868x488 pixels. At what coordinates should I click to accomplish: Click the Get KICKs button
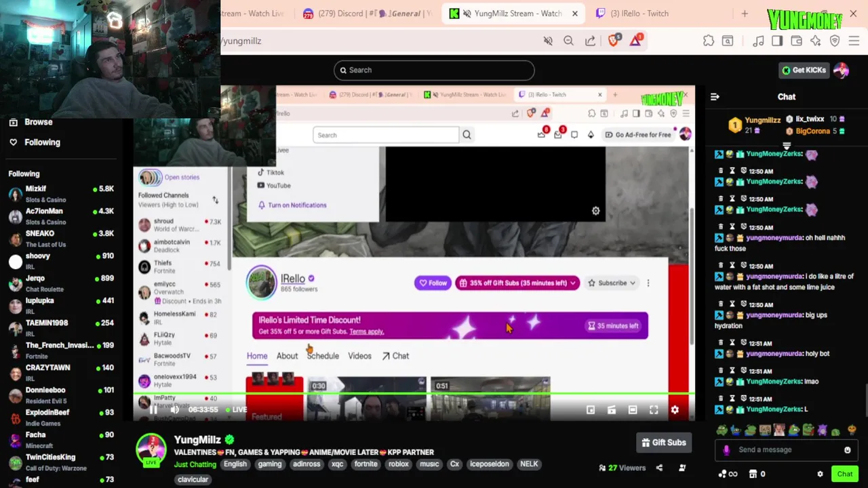(804, 70)
